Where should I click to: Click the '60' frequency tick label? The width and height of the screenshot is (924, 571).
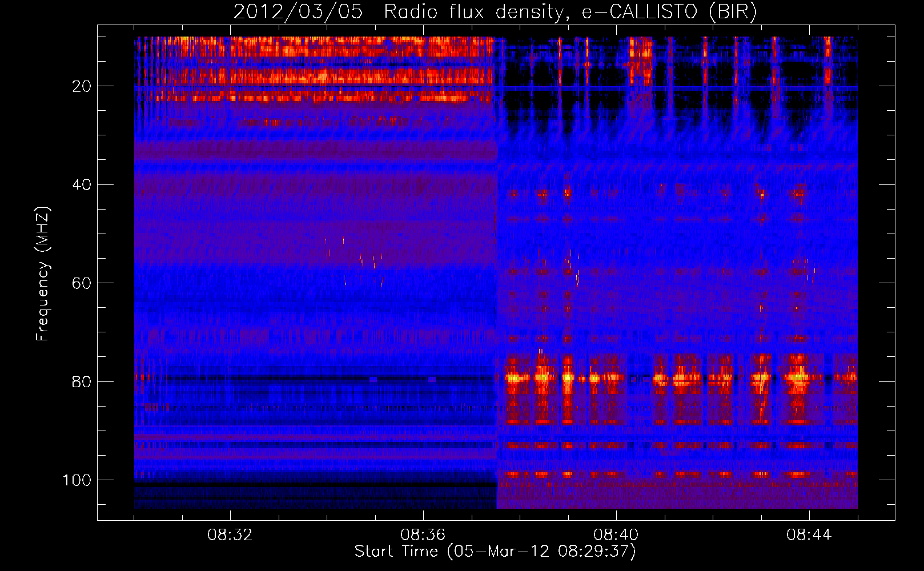click(x=82, y=283)
